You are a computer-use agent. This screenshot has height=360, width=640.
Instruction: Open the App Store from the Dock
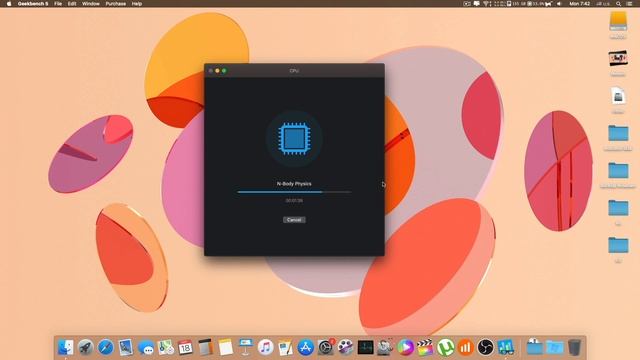tap(305, 347)
